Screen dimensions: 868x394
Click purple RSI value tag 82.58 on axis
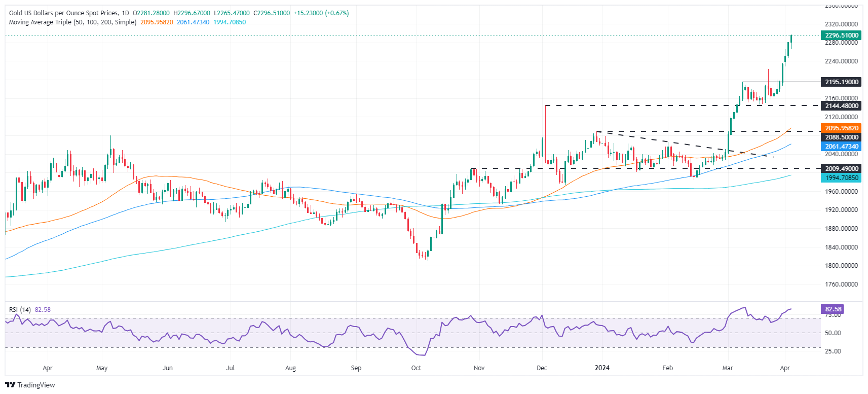pos(833,309)
